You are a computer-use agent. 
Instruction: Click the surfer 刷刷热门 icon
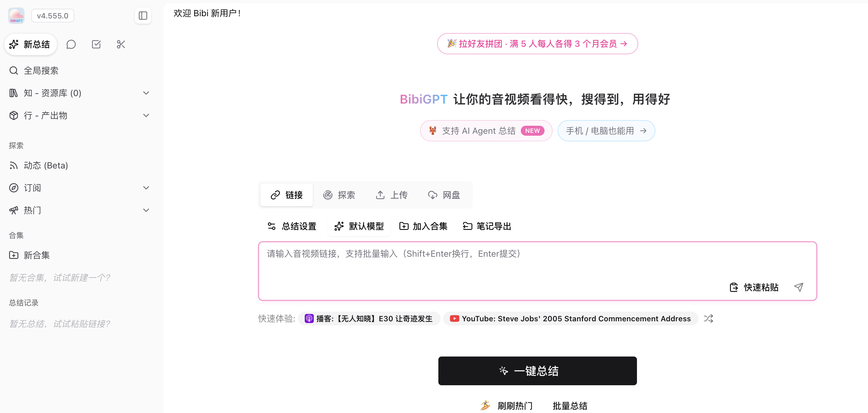[x=485, y=405]
